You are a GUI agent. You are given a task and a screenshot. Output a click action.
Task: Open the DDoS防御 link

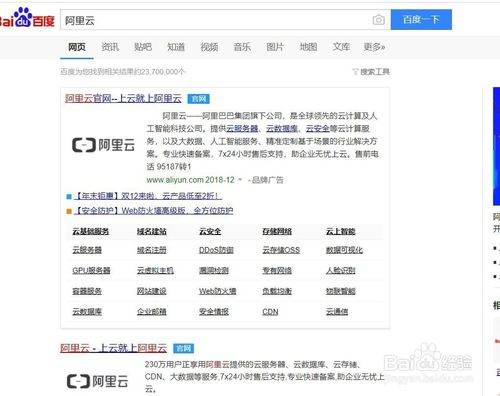pos(216,250)
